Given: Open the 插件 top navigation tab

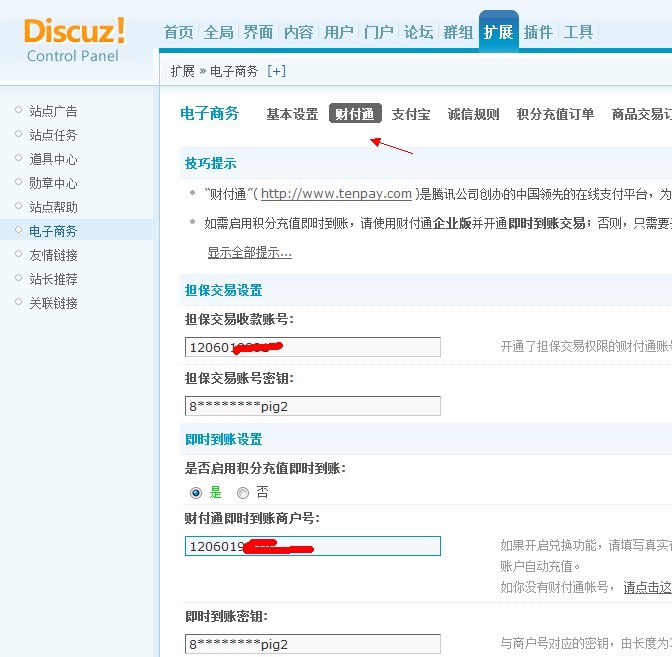Looking at the screenshot, I should tap(538, 32).
